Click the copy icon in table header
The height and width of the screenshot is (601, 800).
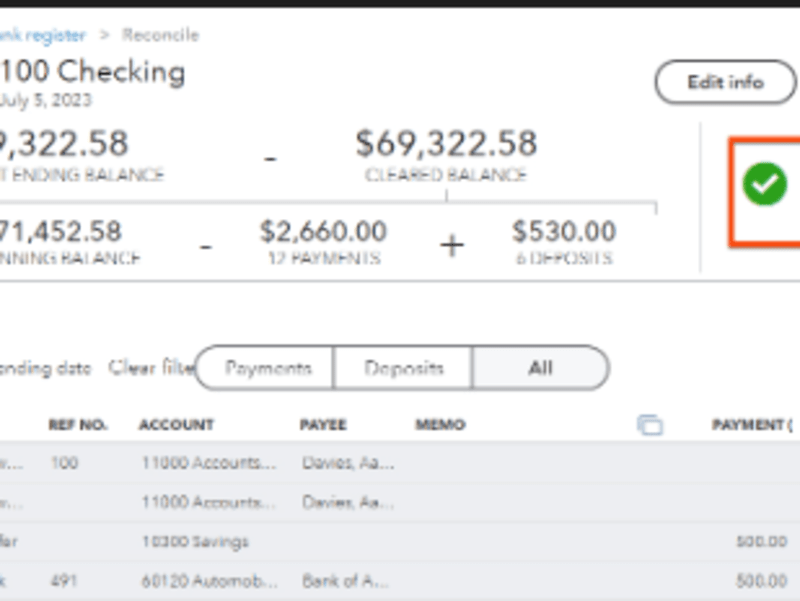[x=650, y=424]
